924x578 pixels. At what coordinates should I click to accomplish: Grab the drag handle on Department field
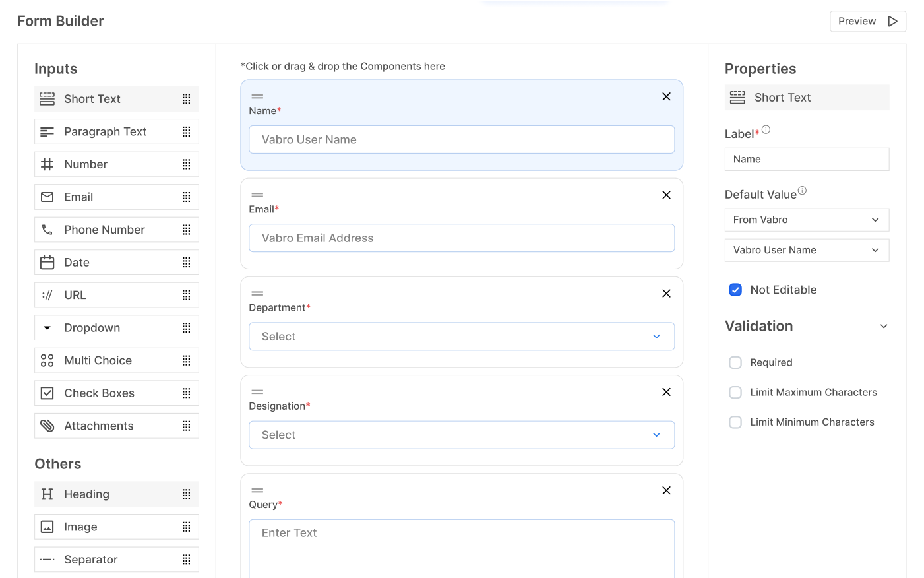pyautogui.click(x=257, y=294)
